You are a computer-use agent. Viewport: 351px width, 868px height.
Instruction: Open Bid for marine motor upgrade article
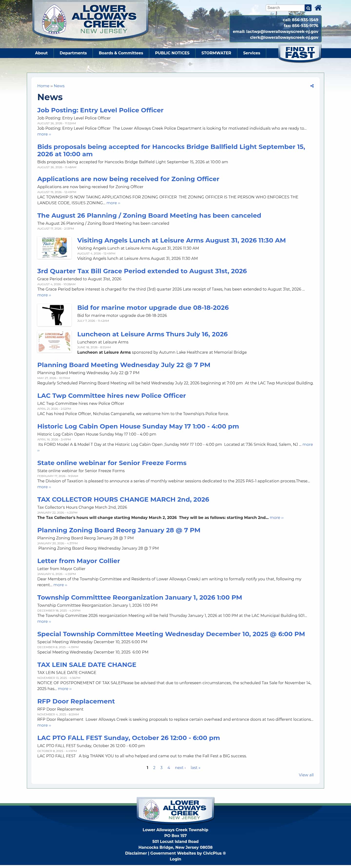point(153,308)
